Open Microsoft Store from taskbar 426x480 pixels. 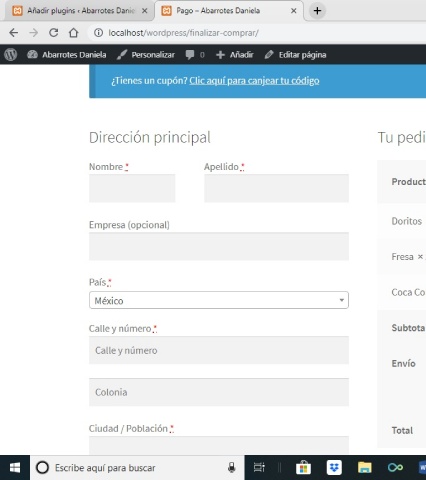point(303,468)
